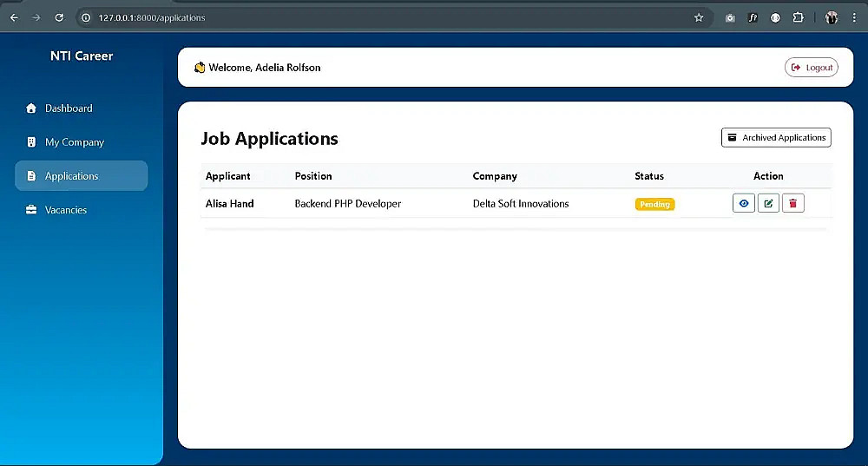Go back to the previous page

[14, 17]
